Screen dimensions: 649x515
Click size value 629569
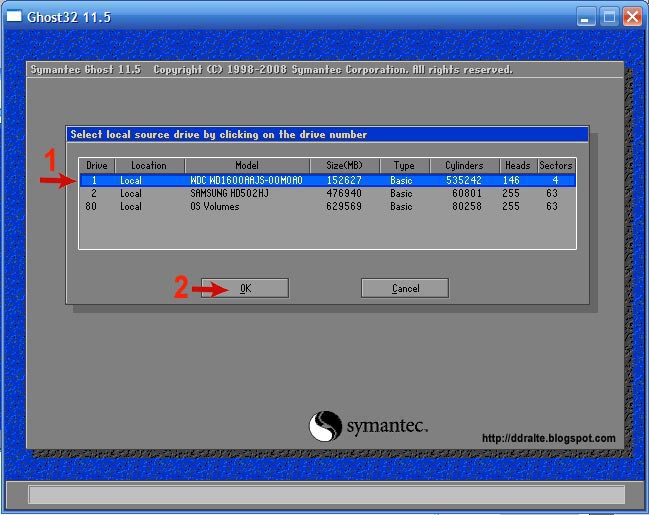344,206
